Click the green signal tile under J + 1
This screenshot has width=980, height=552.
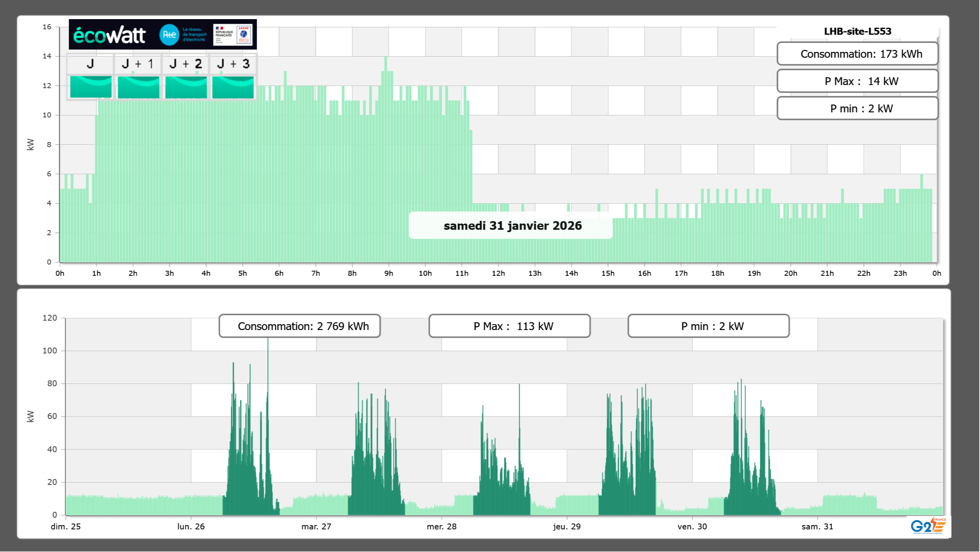(x=138, y=87)
